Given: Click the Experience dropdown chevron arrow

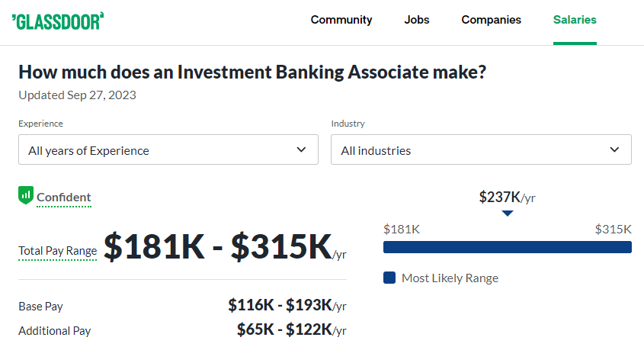Looking at the screenshot, I should (x=301, y=149).
